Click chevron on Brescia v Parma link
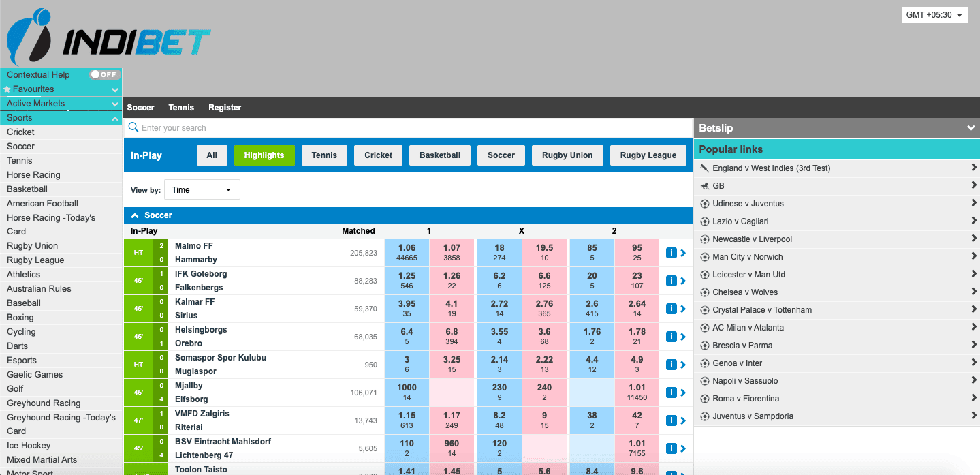 click(x=974, y=345)
